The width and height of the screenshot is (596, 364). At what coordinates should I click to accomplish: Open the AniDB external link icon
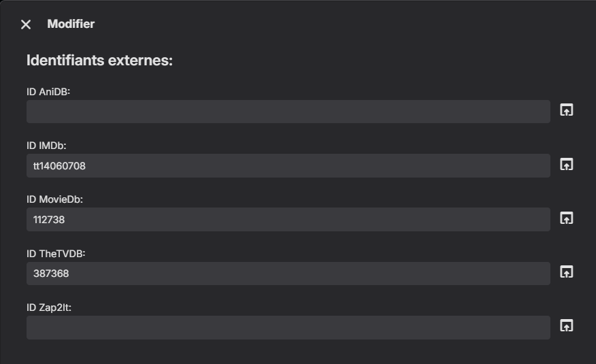coord(566,110)
